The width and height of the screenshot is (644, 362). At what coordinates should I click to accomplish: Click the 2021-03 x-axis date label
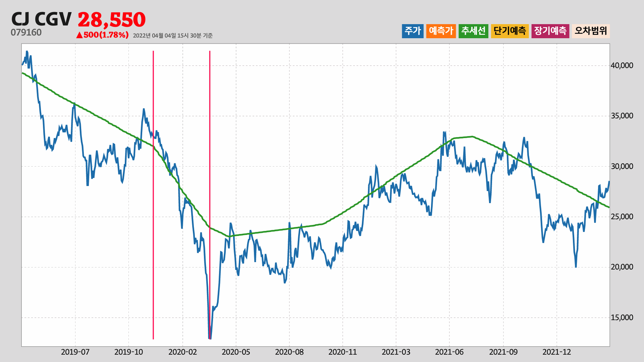coord(396,352)
